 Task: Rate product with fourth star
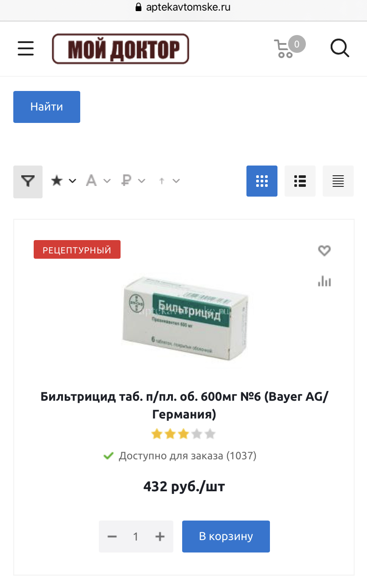pos(197,434)
